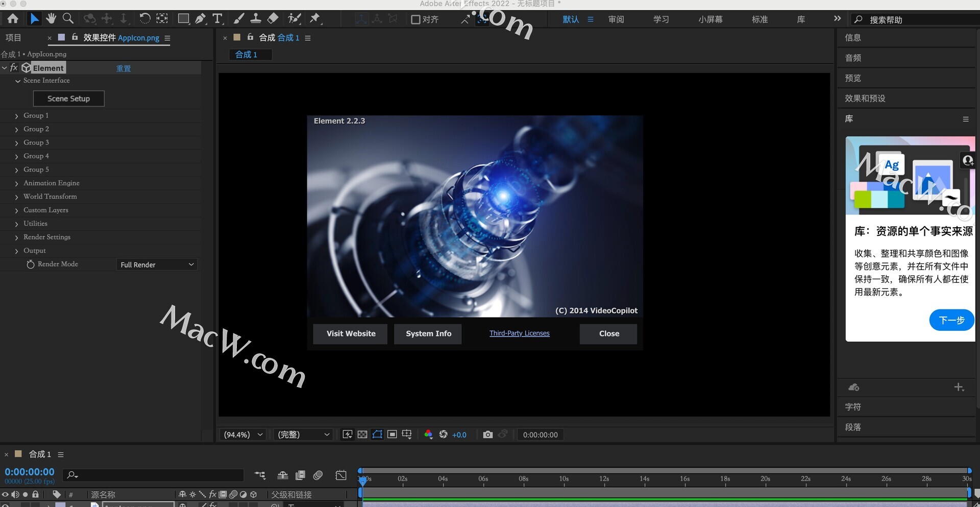Collapse the Scene Interface section
The height and width of the screenshot is (507, 980).
[x=18, y=81]
